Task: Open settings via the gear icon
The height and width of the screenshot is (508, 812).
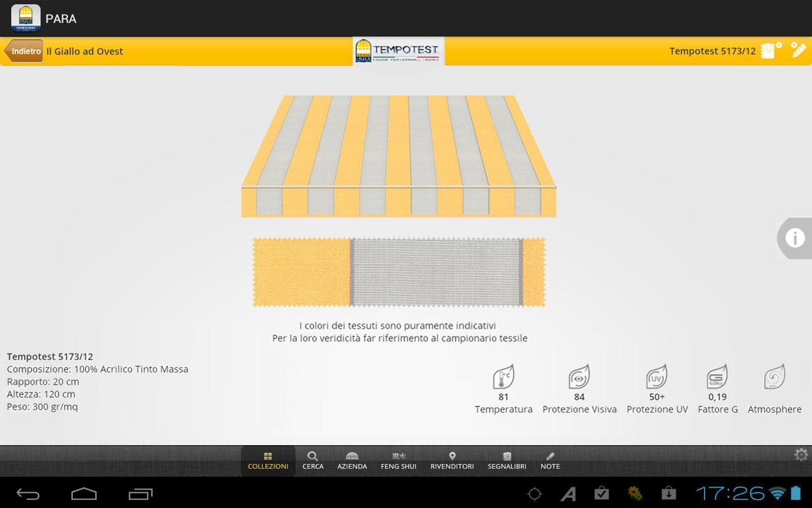Action: coord(801,455)
